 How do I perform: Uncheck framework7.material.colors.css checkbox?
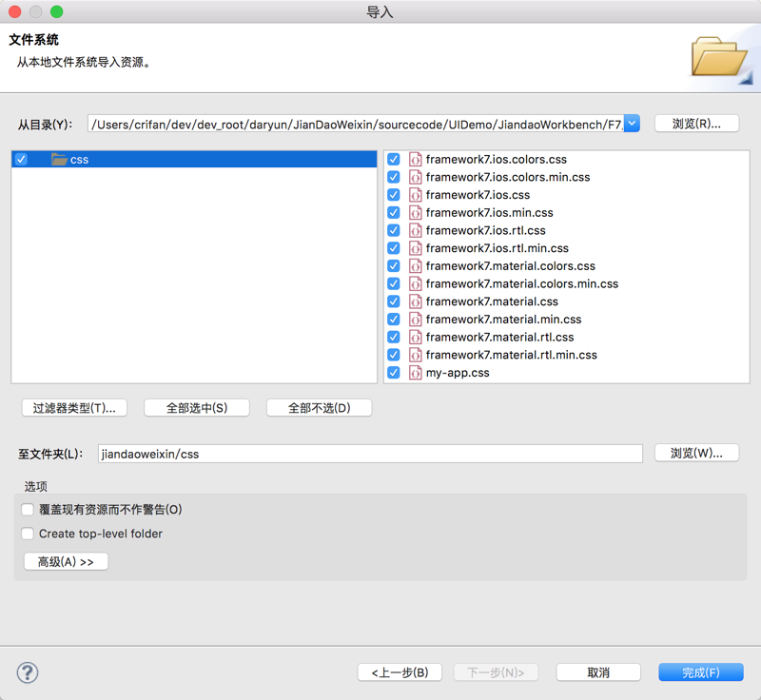394,266
